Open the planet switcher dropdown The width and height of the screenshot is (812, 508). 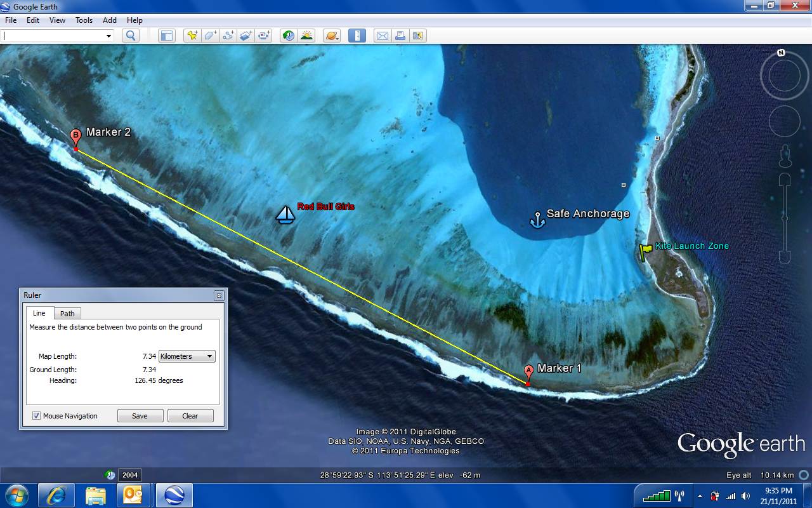tap(331, 36)
